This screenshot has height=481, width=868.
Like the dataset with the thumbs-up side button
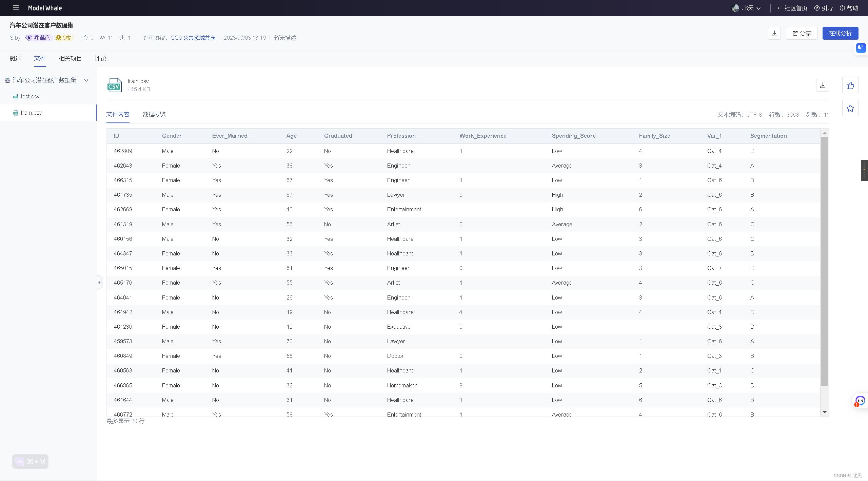coord(850,85)
